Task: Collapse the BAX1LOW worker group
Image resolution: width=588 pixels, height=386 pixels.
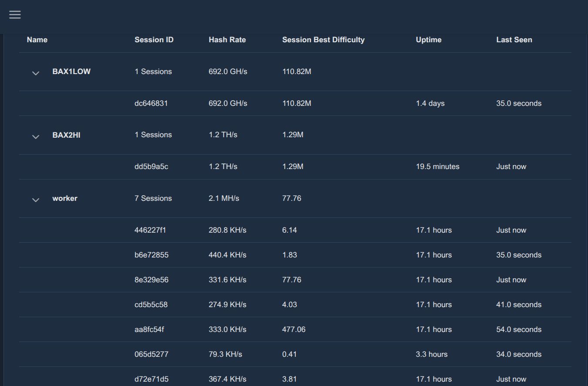Action: point(36,73)
